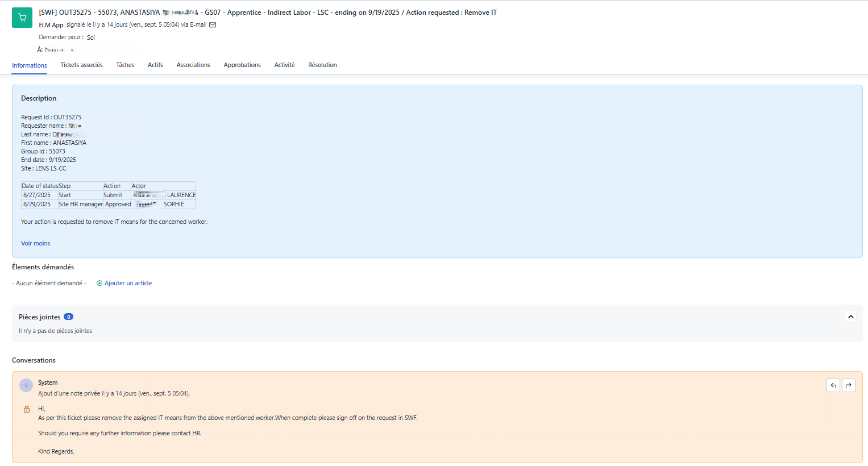
Task: Open the Tâches tab
Action: coord(125,65)
